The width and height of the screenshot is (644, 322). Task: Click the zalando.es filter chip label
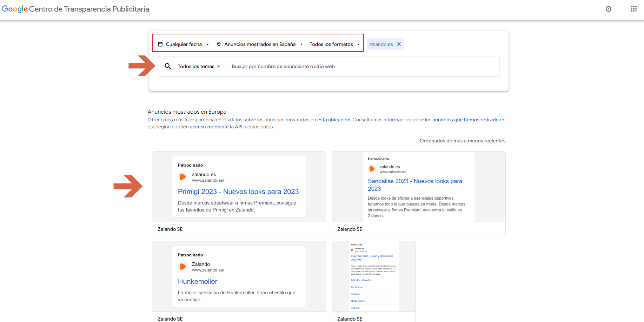click(x=381, y=44)
